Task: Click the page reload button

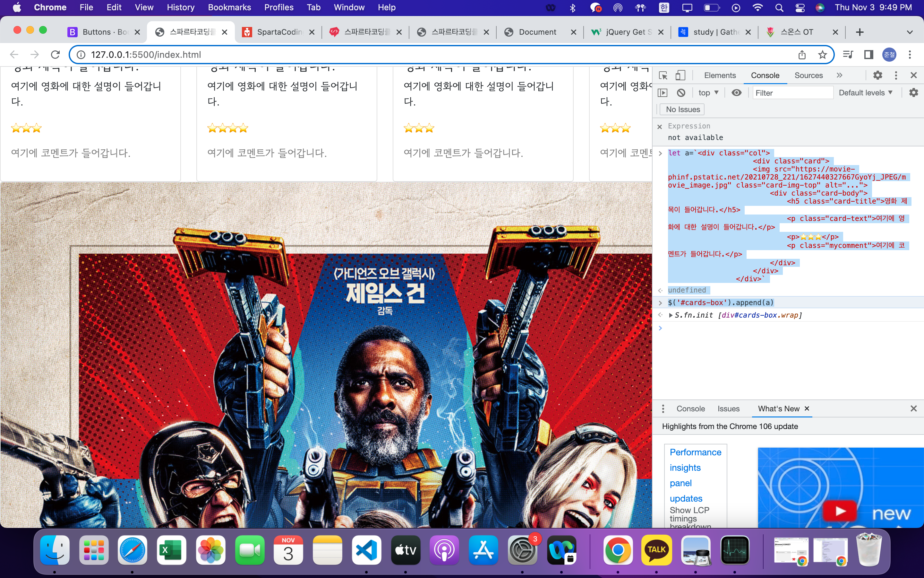Action: (56, 55)
